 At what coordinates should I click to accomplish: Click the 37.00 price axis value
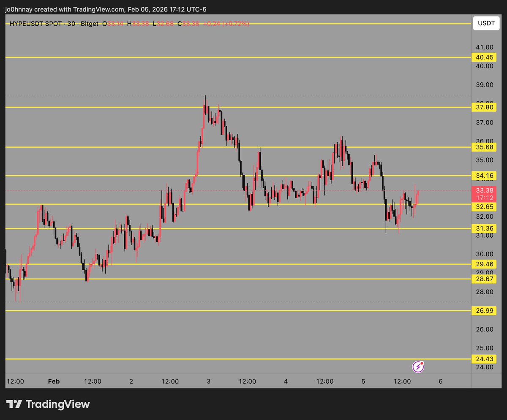[484, 122]
